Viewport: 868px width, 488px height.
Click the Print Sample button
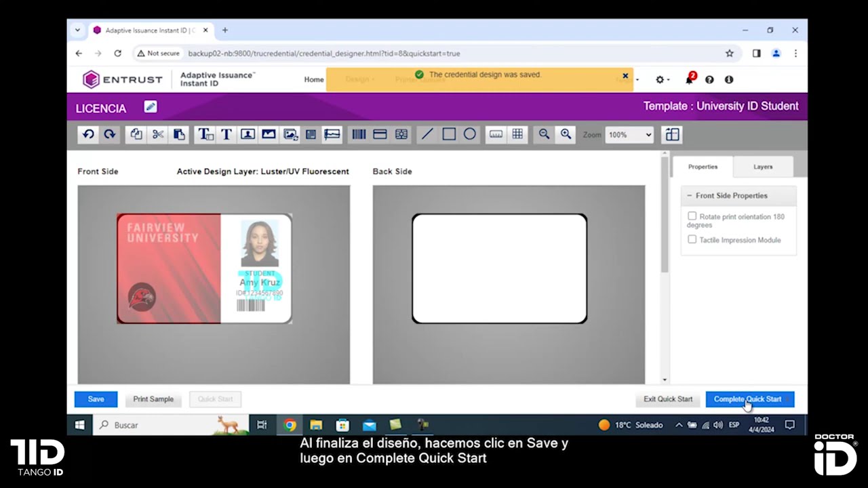click(153, 399)
